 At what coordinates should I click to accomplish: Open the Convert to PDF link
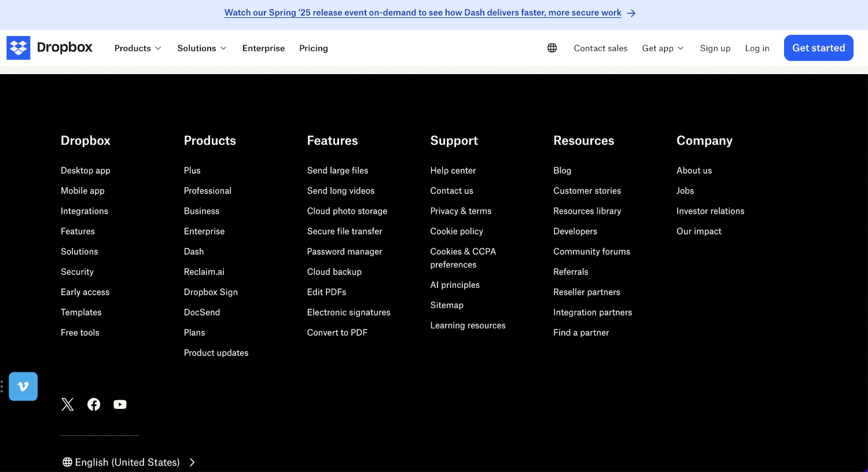[x=337, y=332]
